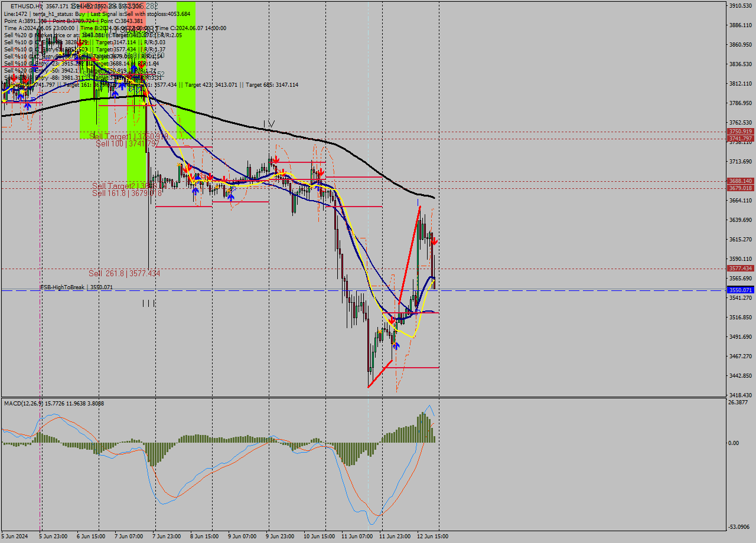This screenshot has width=756, height=543.
Task: Click the red 3750.919 price tag
Action: pos(741,132)
